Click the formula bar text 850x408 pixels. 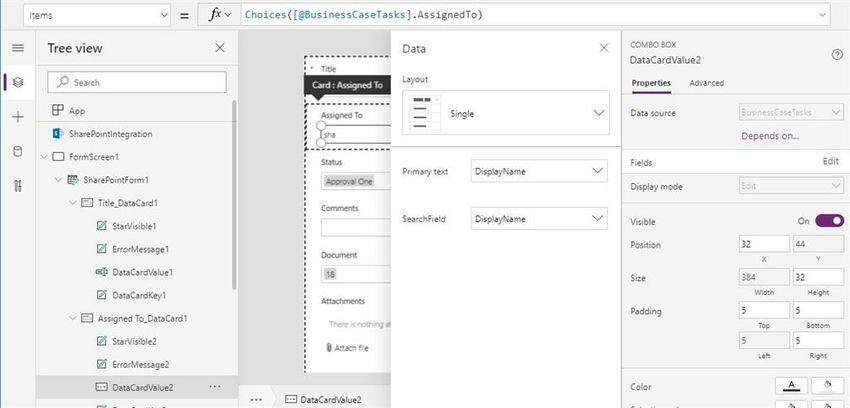pos(364,15)
